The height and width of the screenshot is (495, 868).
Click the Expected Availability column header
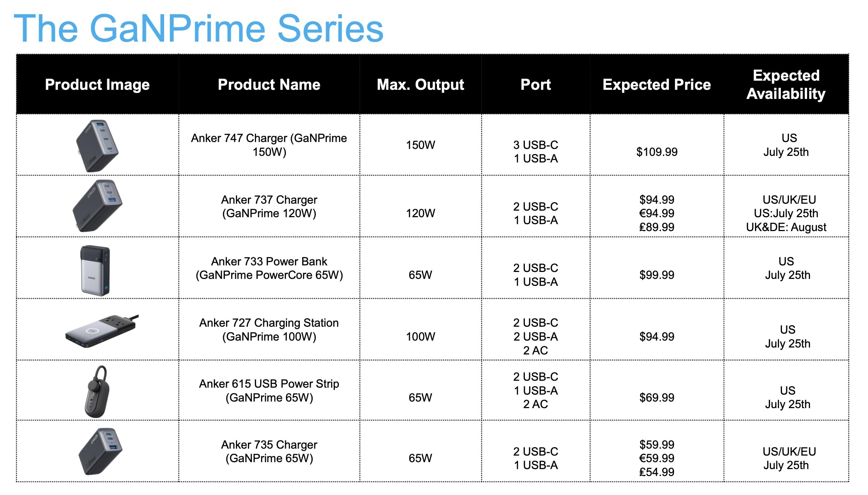[x=786, y=85]
